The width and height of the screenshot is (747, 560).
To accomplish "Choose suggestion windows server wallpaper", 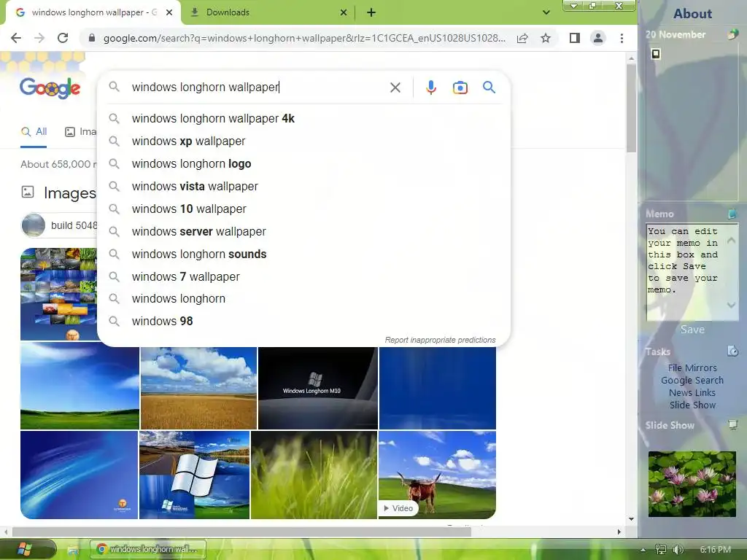I will tap(303, 232).
